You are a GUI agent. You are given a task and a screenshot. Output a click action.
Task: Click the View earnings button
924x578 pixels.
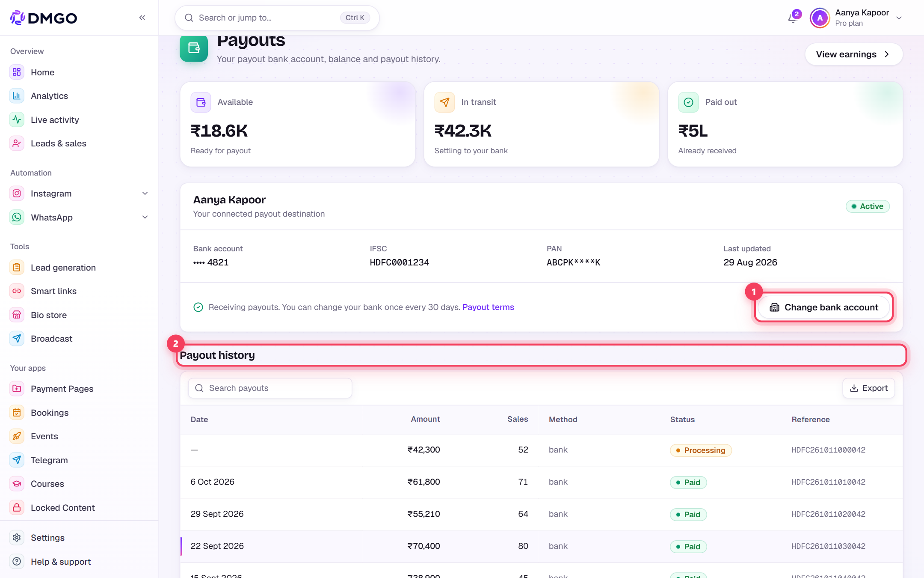click(x=853, y=54)
